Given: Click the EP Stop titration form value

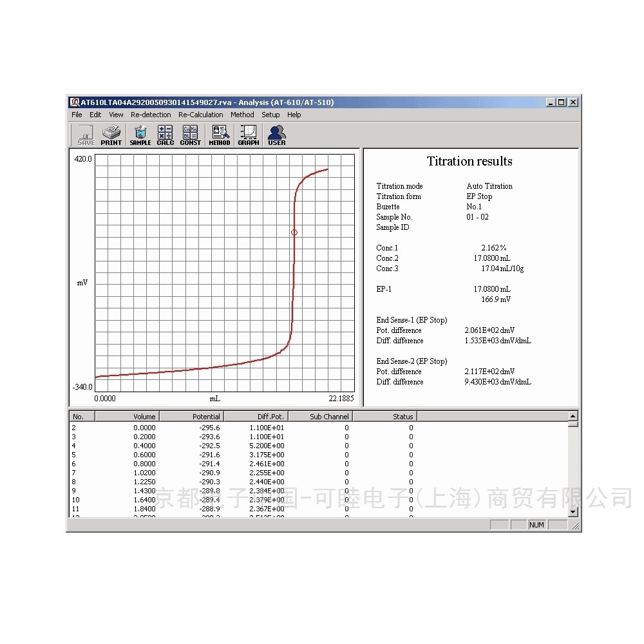Looking at the screenshot, I should pos(479,196).
